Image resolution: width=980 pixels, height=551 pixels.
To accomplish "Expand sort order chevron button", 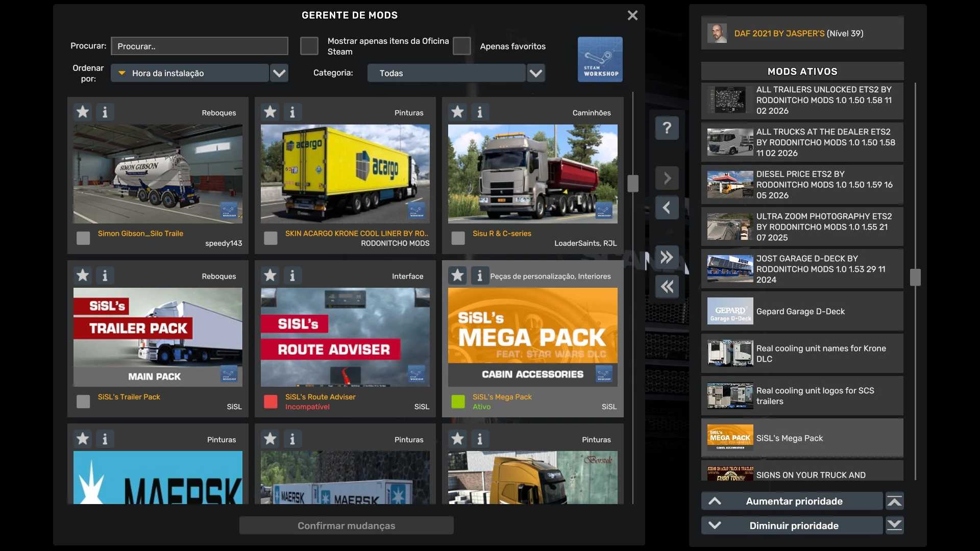I will click(x=279, y=73).
